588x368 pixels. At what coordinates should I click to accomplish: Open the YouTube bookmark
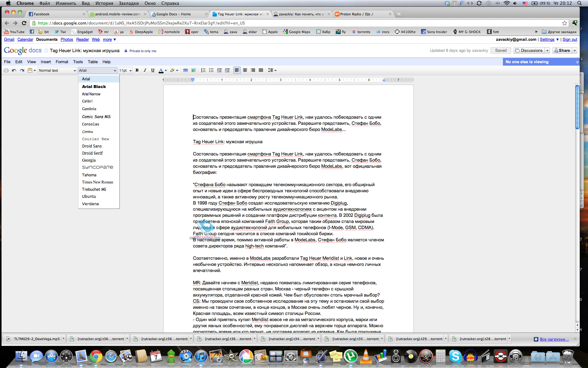point(14,32)
